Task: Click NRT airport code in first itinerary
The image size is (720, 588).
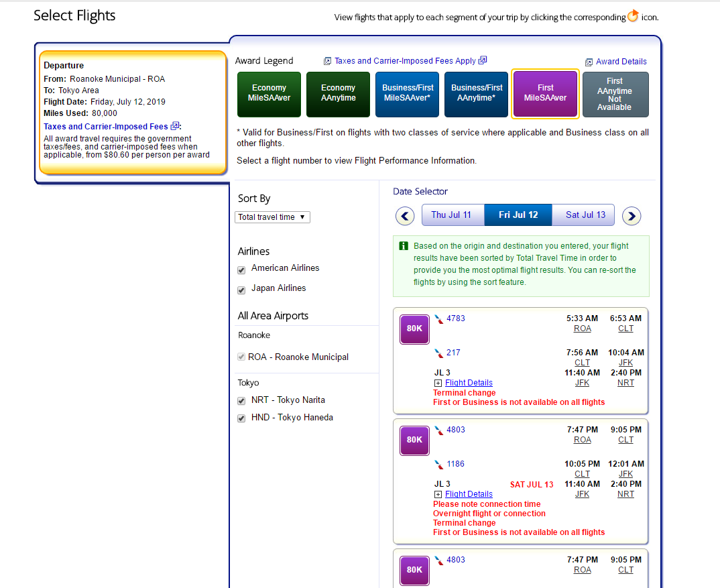Action: point(625,383)
